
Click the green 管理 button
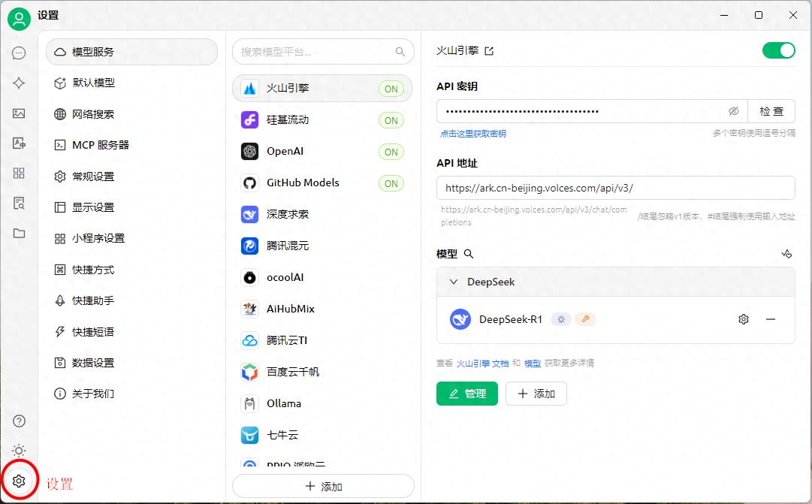tap(466, 394)
